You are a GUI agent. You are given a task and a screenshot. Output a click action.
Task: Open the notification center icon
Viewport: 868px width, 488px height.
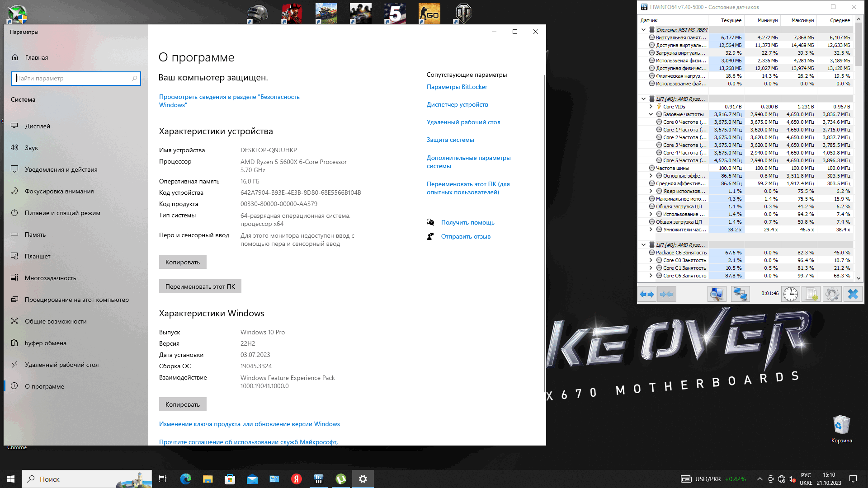click(x=853, y=479)
